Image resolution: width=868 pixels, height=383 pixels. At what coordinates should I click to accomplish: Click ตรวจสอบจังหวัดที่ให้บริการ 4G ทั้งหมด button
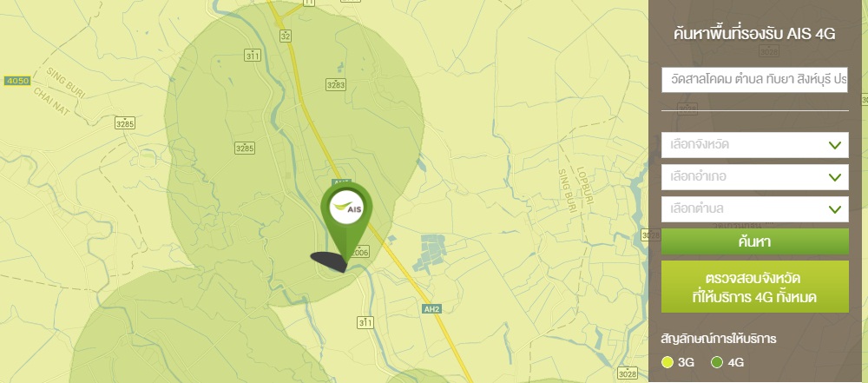click(x=754, y=287)
